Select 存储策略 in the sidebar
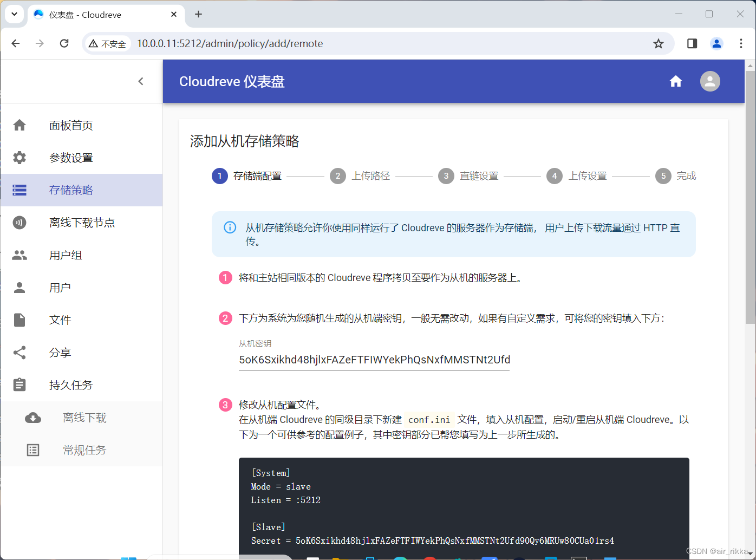 pos(81,190)
